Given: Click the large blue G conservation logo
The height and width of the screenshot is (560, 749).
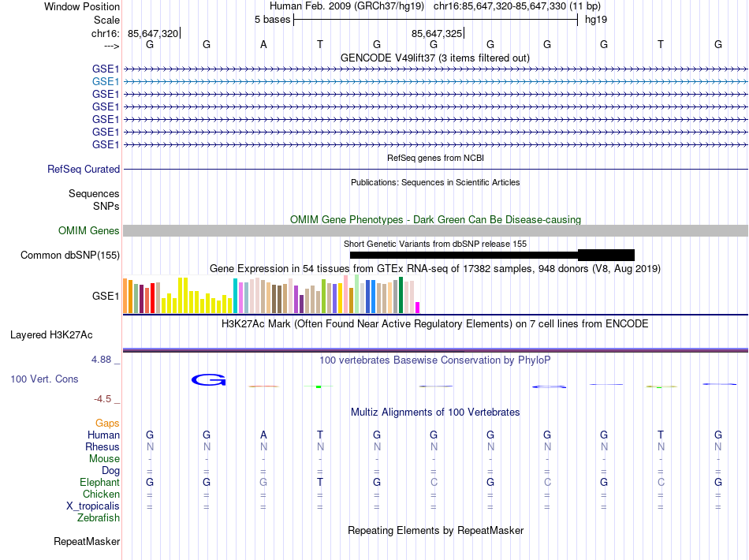Looking at the screenshot, I should tap(208, 380).
